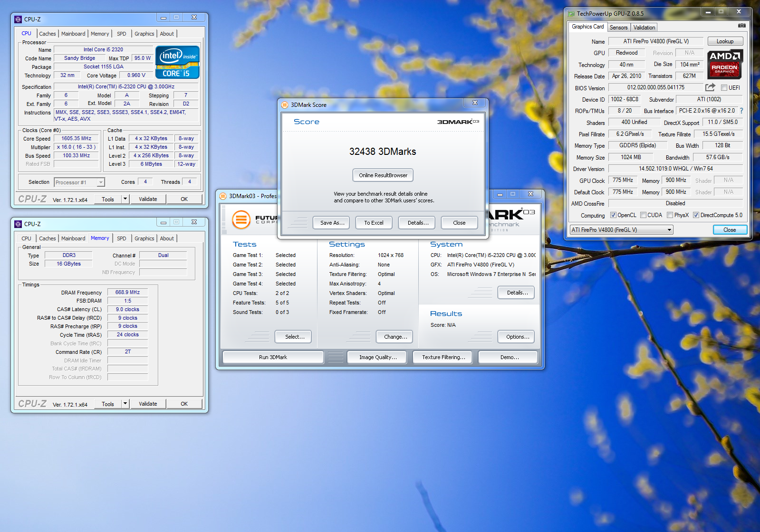Click the GPU-Z title bar icon
The width and height of the screenshot is (760, 532).
571,14
